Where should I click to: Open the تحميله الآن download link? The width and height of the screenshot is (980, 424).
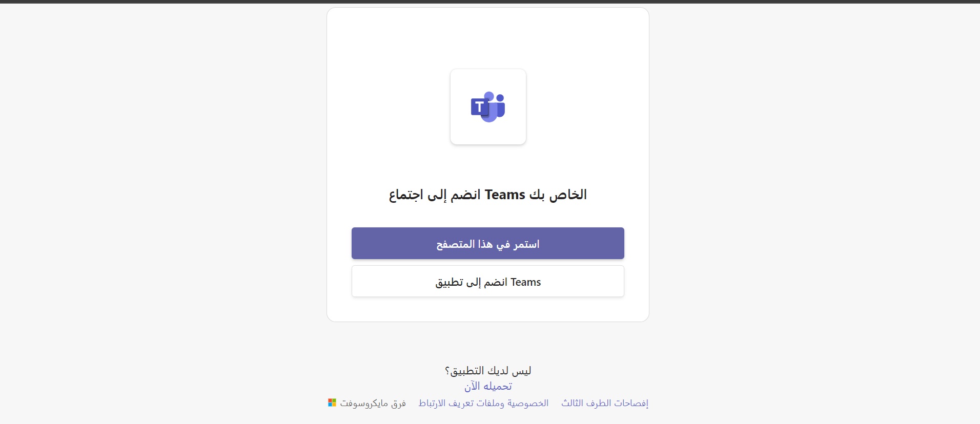pyautogui.click(x=488, y=386)
